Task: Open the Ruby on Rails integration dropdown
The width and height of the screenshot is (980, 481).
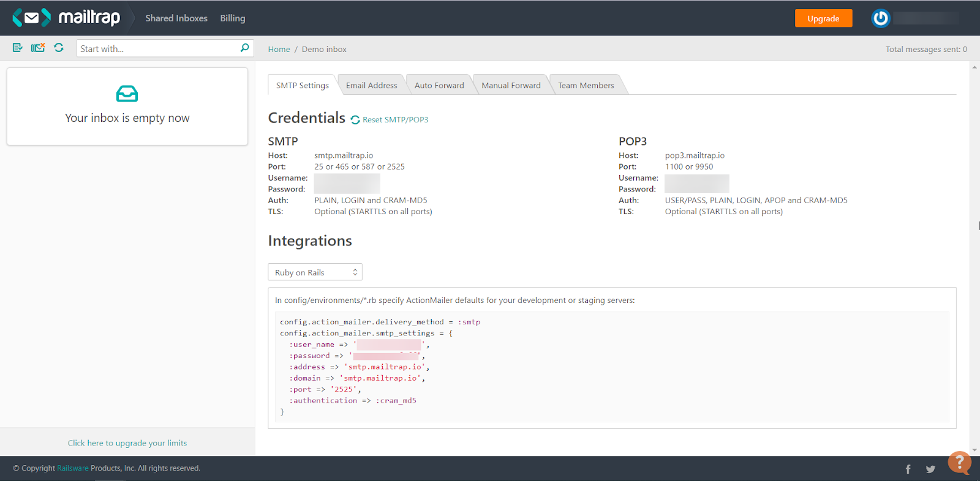Action: click(x=315, y=272)
